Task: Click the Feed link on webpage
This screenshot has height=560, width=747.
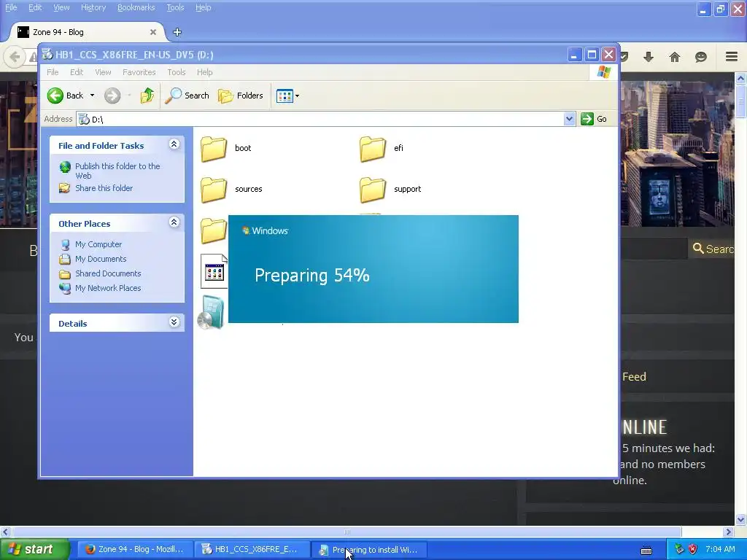Action: pos(634,377)
